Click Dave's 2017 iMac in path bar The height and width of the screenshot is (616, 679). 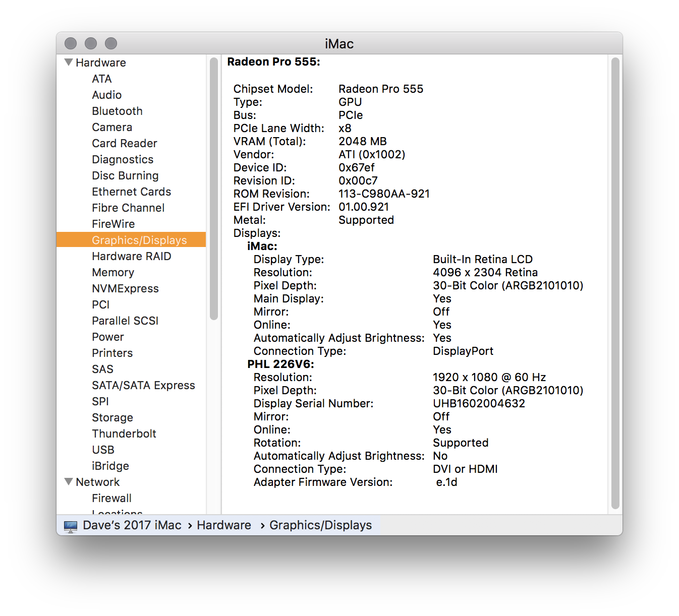pyautogui.click(x=132, y=525)
